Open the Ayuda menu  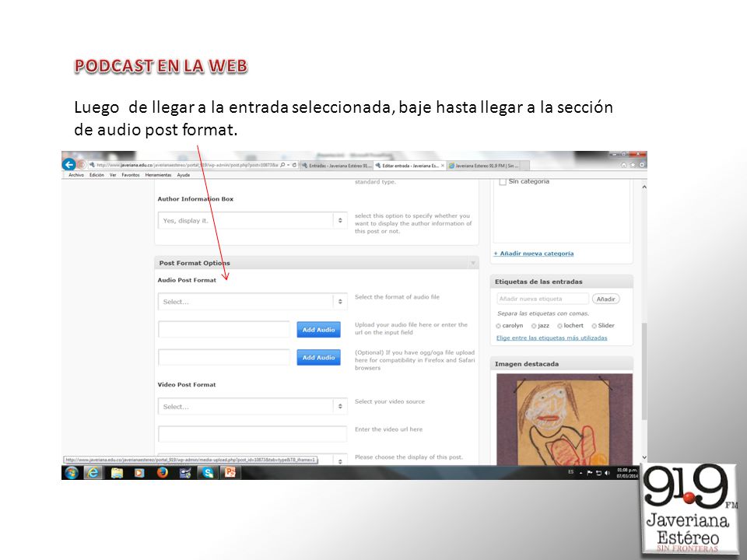(184, 175)
